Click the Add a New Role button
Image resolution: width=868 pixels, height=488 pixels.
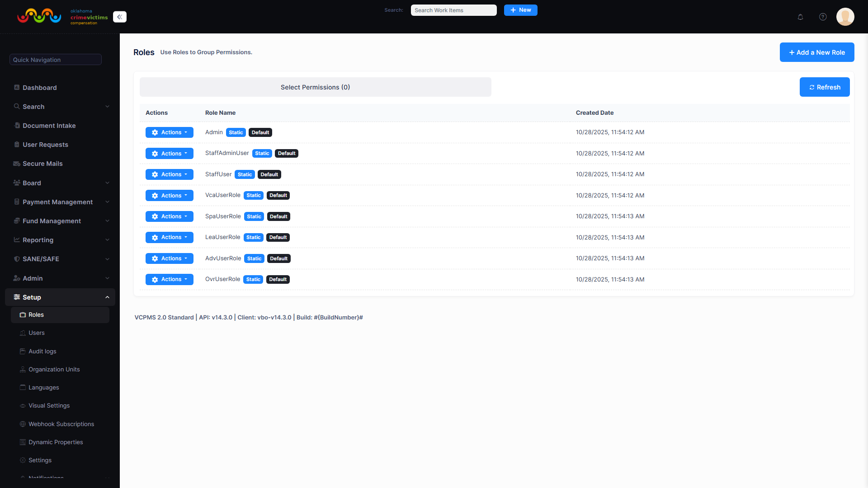point(817,52)
